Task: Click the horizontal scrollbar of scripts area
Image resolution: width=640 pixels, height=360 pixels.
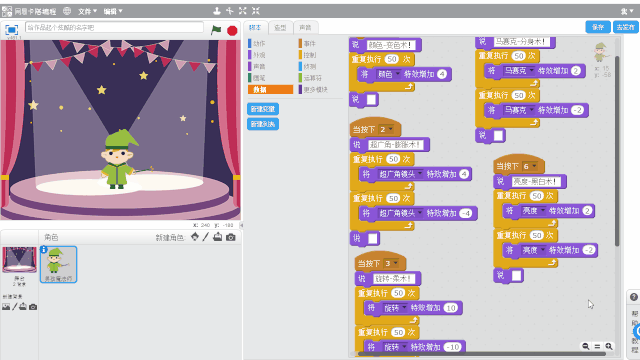Action: (482, 354)
